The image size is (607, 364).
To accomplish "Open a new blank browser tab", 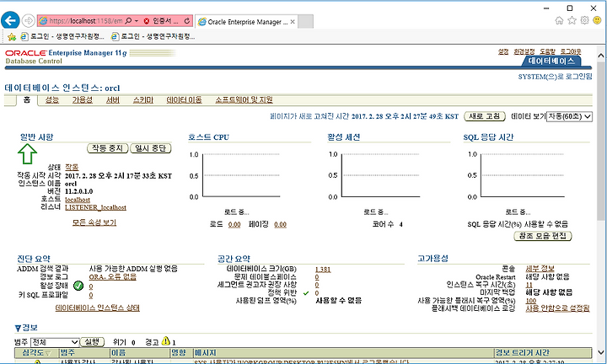I will coord(306,22).
